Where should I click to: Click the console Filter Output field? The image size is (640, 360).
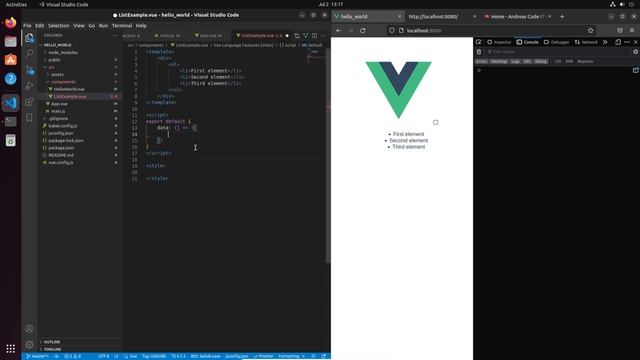[557, 52]
